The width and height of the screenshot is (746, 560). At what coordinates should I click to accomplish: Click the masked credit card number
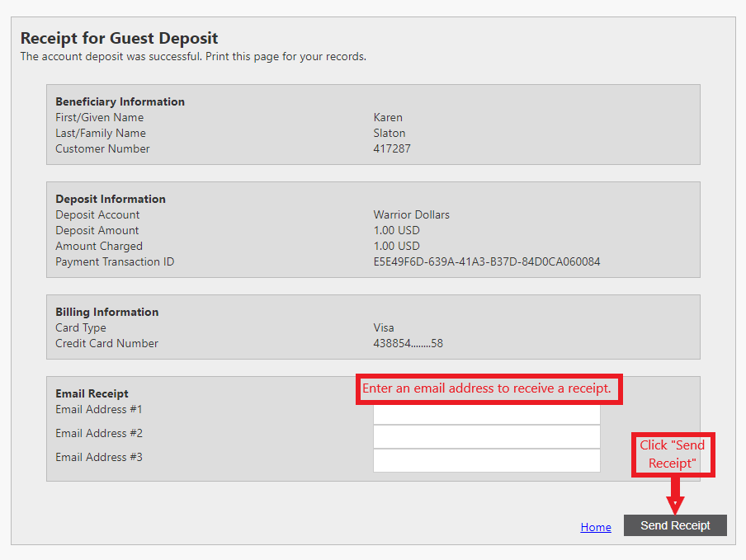(408, 343)
